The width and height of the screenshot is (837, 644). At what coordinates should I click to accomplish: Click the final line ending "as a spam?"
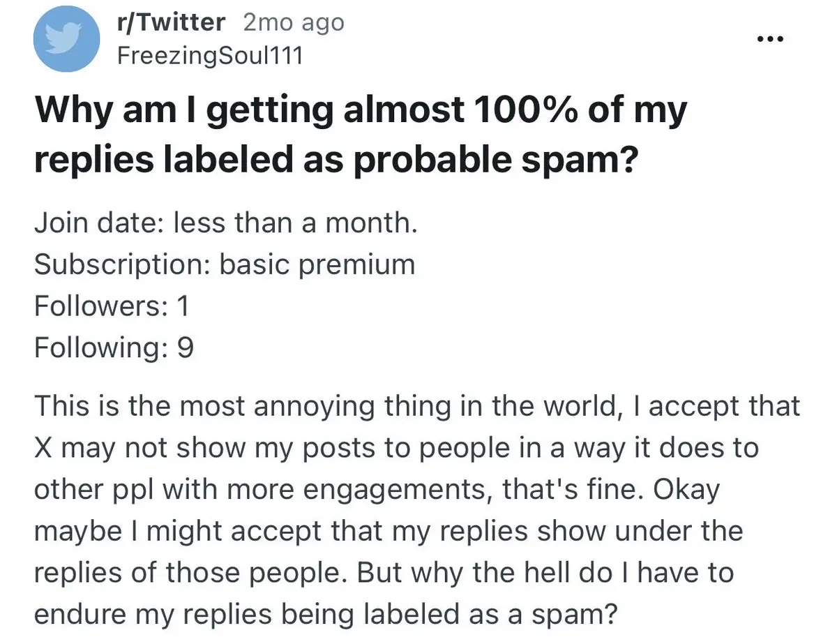pos(326,614)
